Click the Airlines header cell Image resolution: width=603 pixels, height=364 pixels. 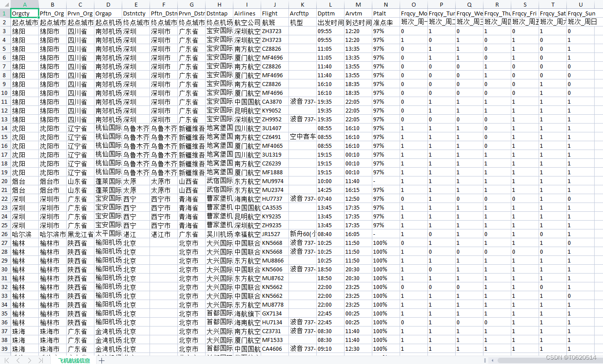(x=247, y=13)
